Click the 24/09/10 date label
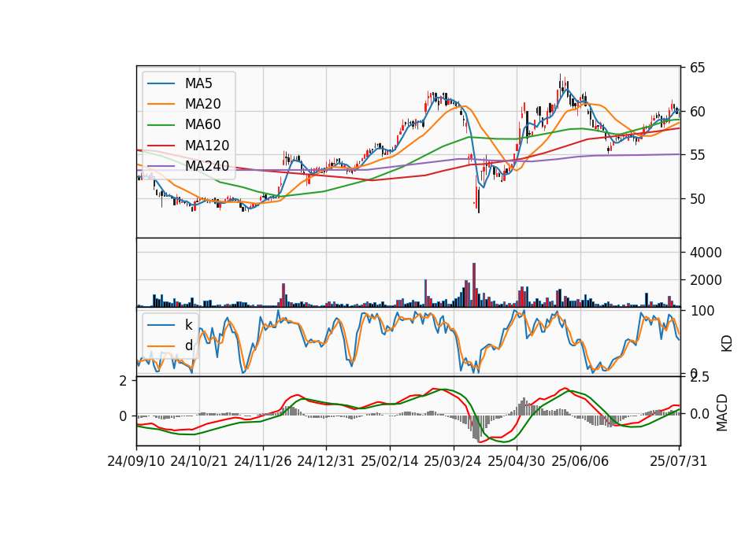756x543 pixels. pos(136,462)
